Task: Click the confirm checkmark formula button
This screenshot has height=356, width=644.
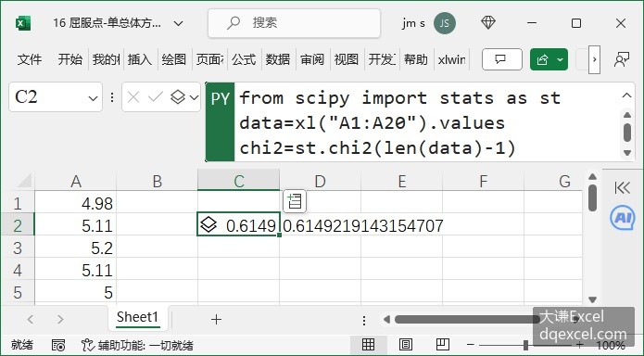Action: [x=156, y=97]
